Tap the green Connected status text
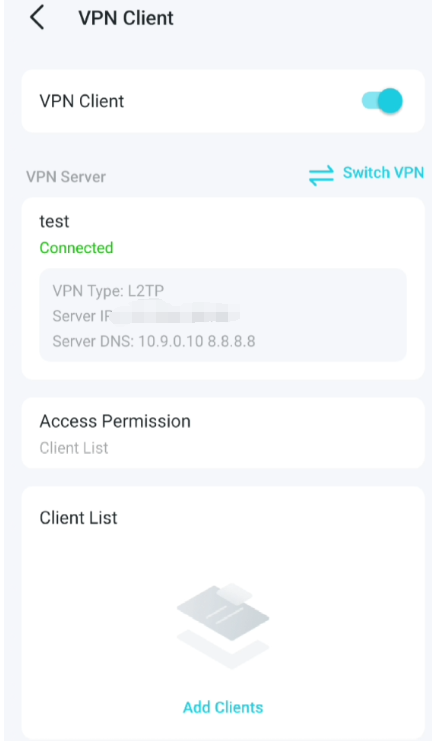Screen dimensions: 432x741 click(77, 248)
